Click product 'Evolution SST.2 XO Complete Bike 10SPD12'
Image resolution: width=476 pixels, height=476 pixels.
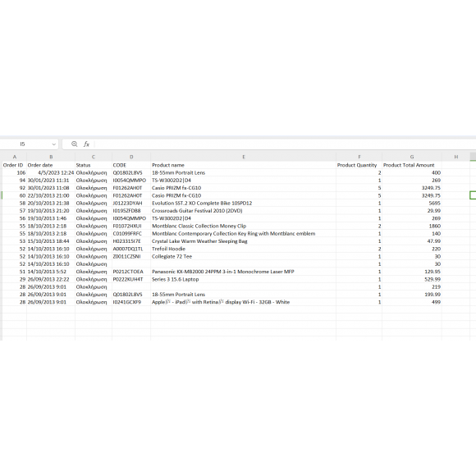click(x=244, y=203)
